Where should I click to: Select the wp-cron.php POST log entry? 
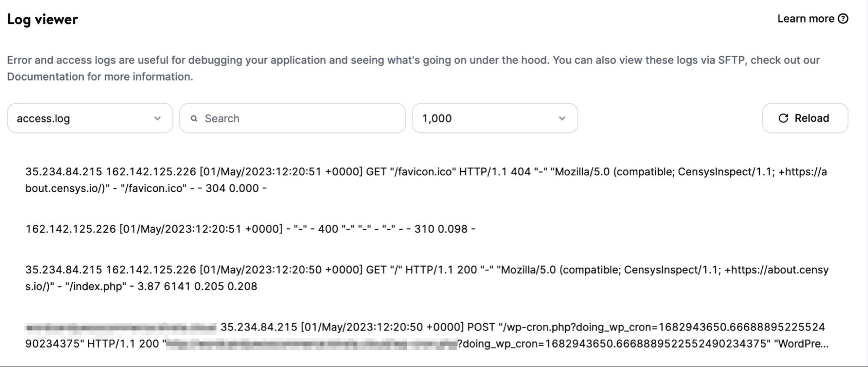[427, 335]
